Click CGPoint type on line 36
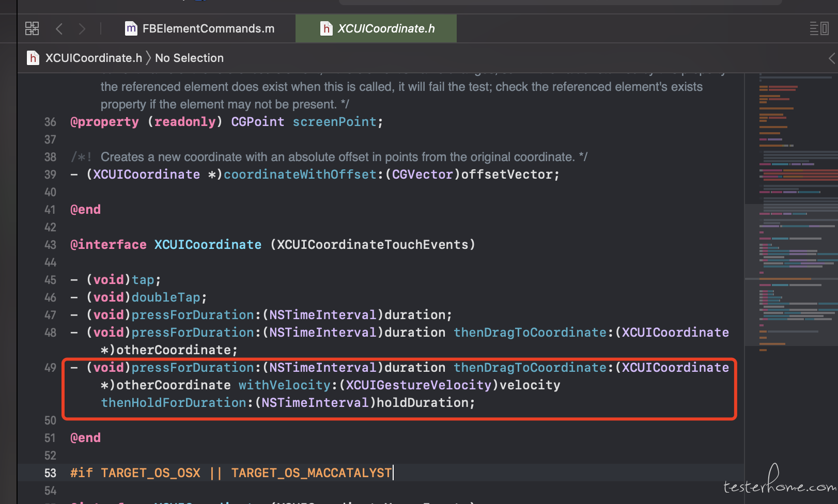 point(258,122)
